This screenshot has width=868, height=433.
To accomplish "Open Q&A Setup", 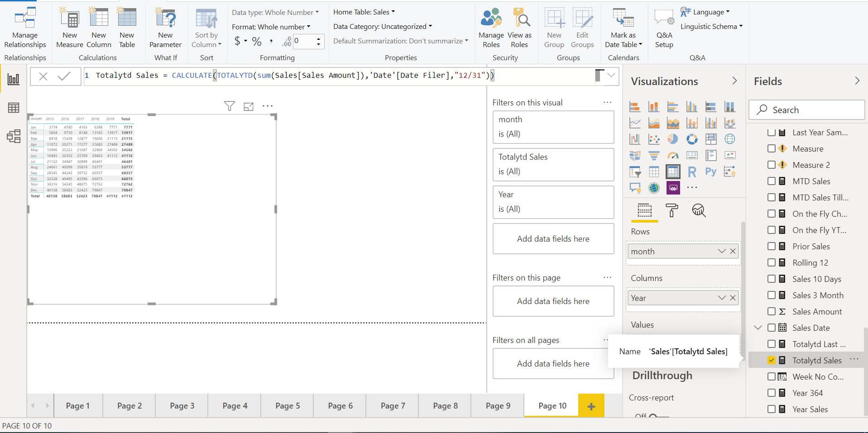I will coord(664,27).
